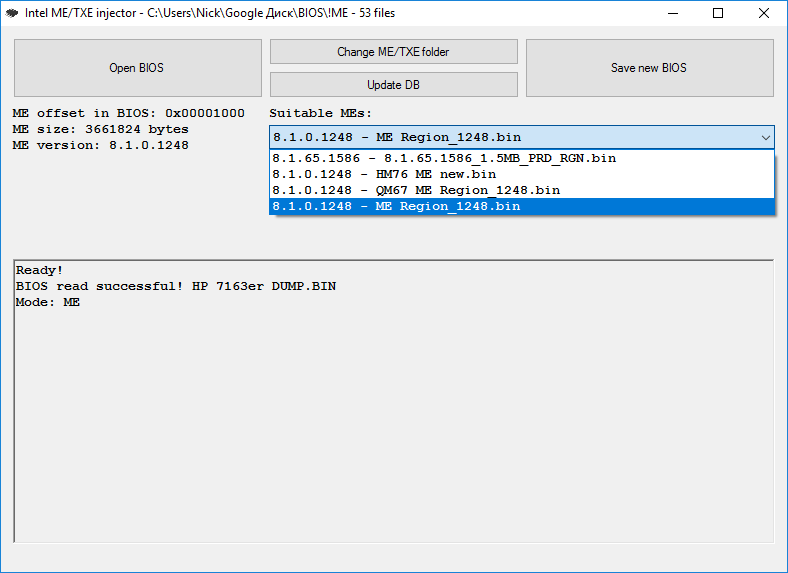The width and height of the screenshot is (788, 573).
Task: Select highlighted ME Region_1248.bin list item
Action: click(522, 207)
